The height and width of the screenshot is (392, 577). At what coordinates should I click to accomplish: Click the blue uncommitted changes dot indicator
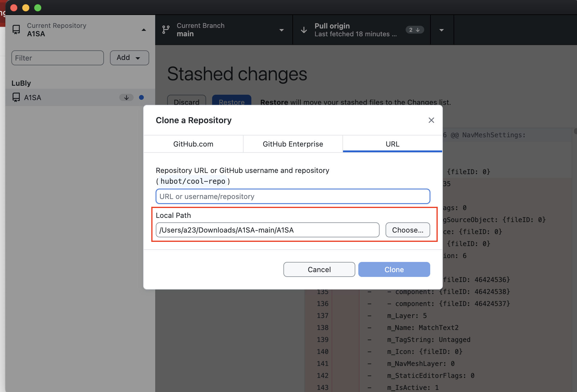[x=141, y=97]
